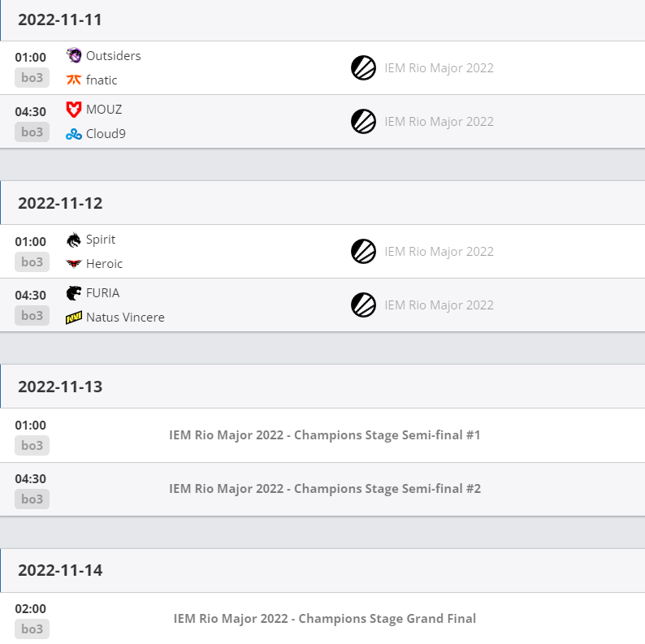The width and height of the screenshot is (645, 644).
Task: Click the fnatic team logo
Action: (74, 80)
